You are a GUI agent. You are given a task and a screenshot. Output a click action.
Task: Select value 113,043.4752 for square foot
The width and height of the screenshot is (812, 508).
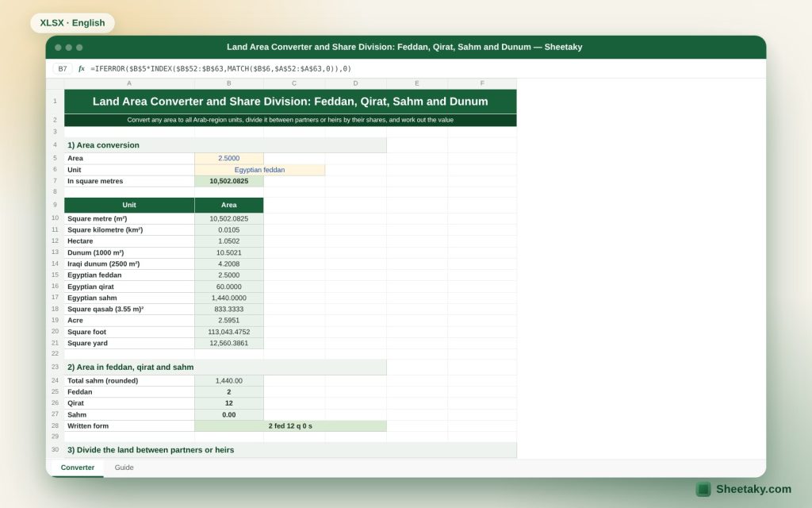point(229,332)
